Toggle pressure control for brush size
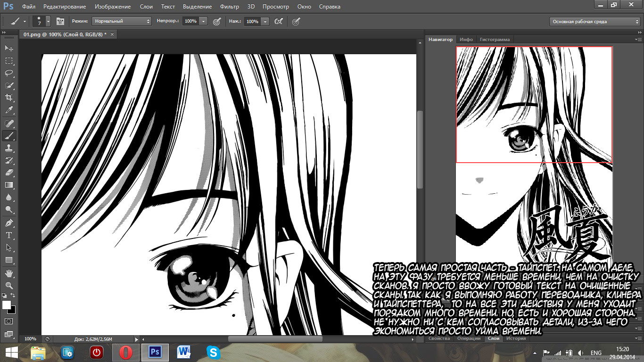 (x=296, y=21)
